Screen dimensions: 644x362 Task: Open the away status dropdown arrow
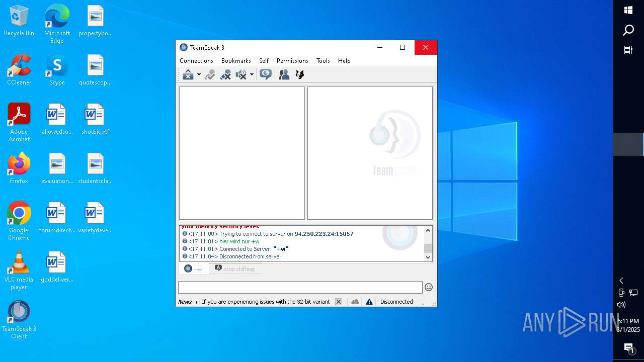point(199,75)
